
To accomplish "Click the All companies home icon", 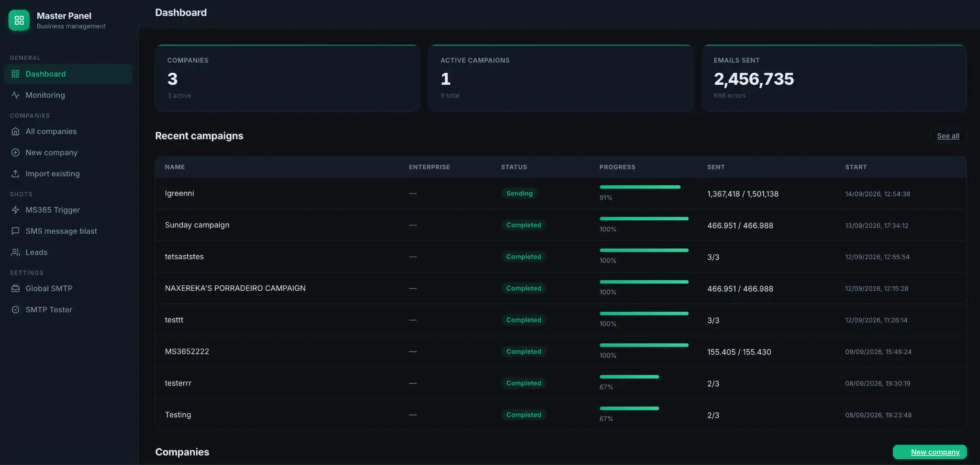I will point(15,131).
